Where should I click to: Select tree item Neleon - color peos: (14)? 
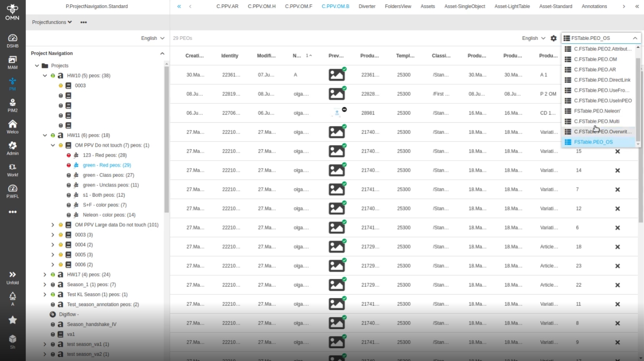click(x=109, y=215)
